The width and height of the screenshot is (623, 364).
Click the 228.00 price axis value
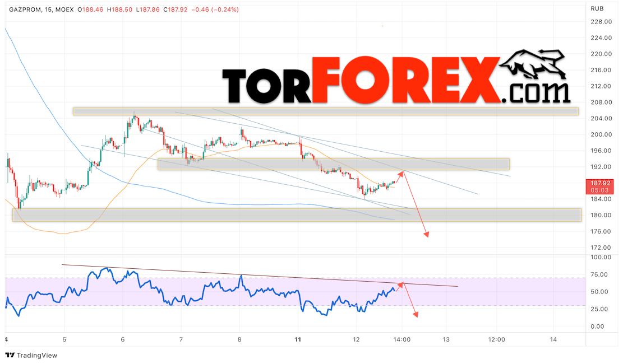(601, 22)
